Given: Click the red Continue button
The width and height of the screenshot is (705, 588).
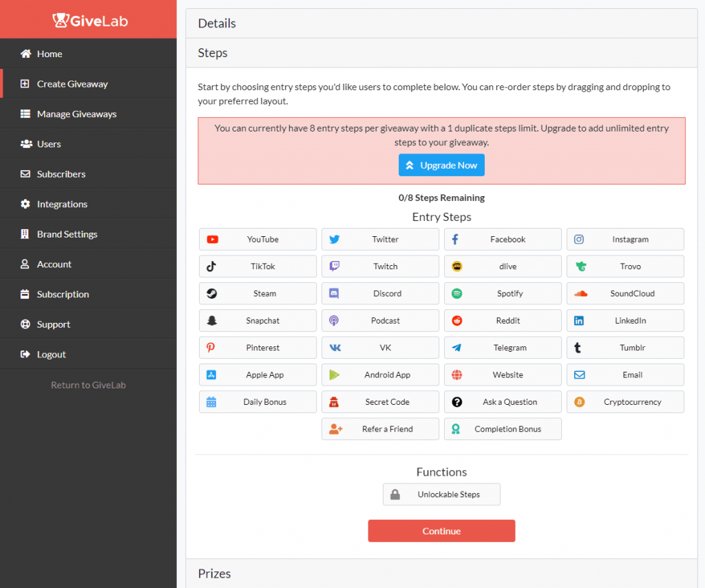Looking at the screenshot, I should [441, 531].
